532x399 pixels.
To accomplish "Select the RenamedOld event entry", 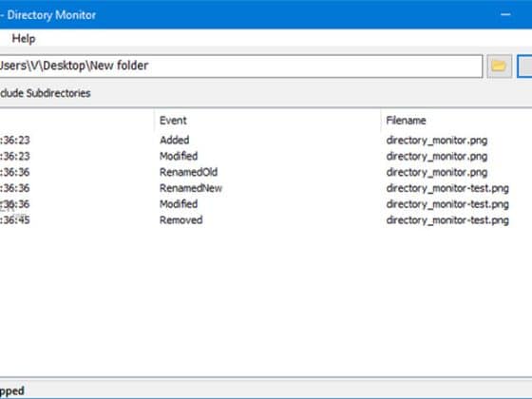I will (266, 172).
